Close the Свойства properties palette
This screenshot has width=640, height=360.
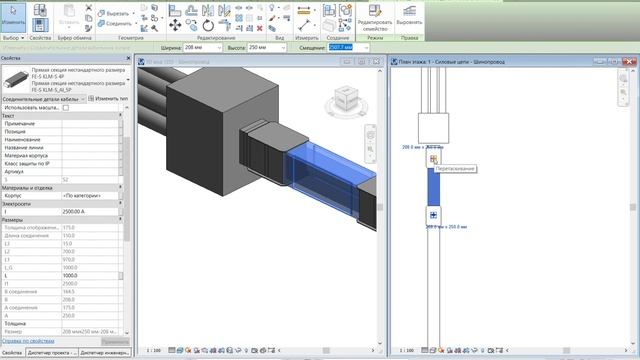(128, 58)
